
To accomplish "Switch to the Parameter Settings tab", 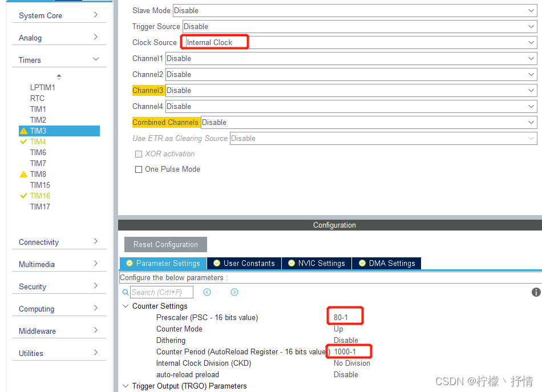I will (163, 264).
